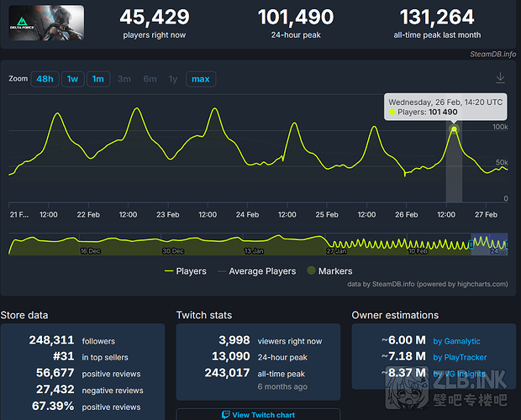Image resolution: width=521 pixels, height=420 pixels.
Task: Click the Twitch icon beside View Twitch chart
Action: pos(225,415)
